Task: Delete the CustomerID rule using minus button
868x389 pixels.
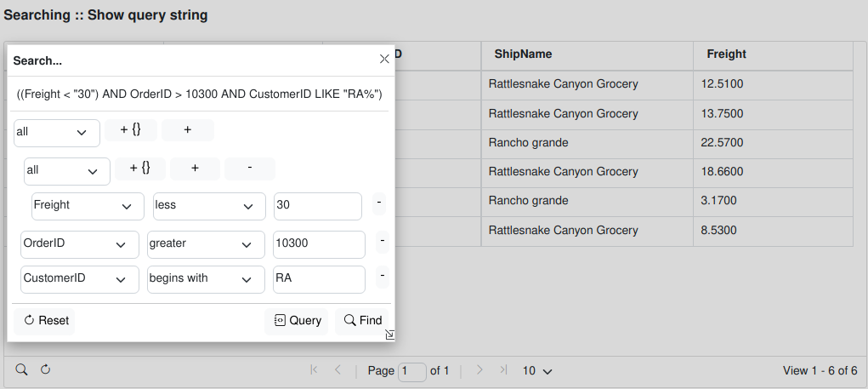Action: [383, 276]
